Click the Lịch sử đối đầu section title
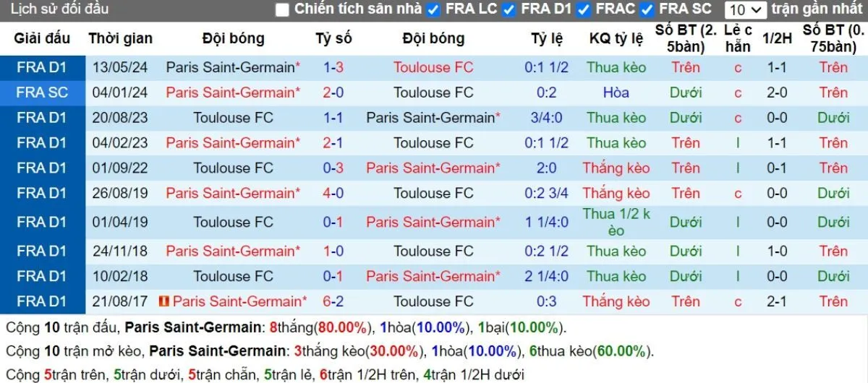 (x=60, y=9)
